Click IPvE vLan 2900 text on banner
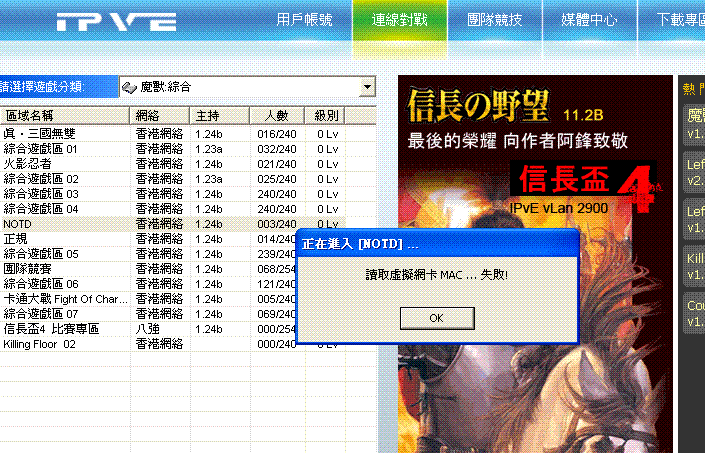 [559, 208]
